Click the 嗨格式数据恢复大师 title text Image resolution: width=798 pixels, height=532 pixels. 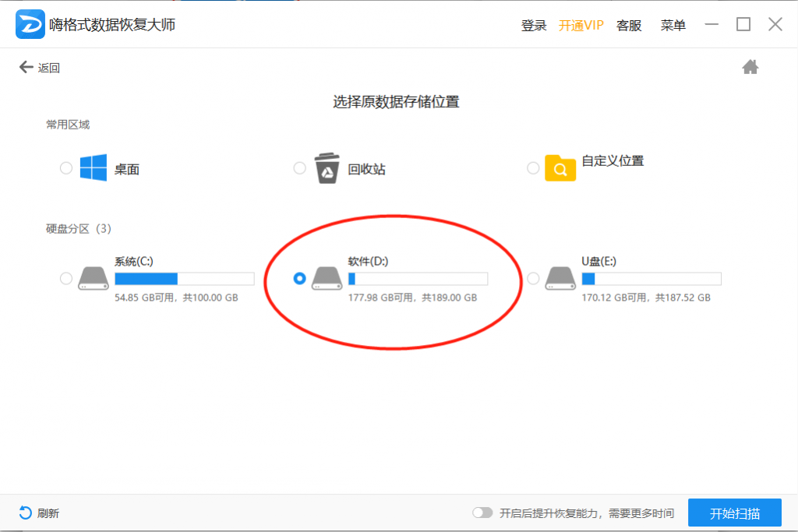[112, 24]
